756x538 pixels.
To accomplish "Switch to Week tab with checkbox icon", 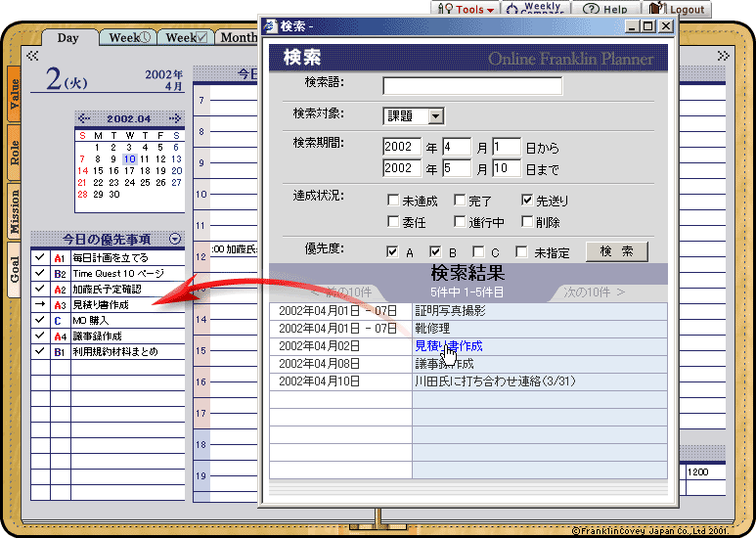I will [x=186, y=37].
